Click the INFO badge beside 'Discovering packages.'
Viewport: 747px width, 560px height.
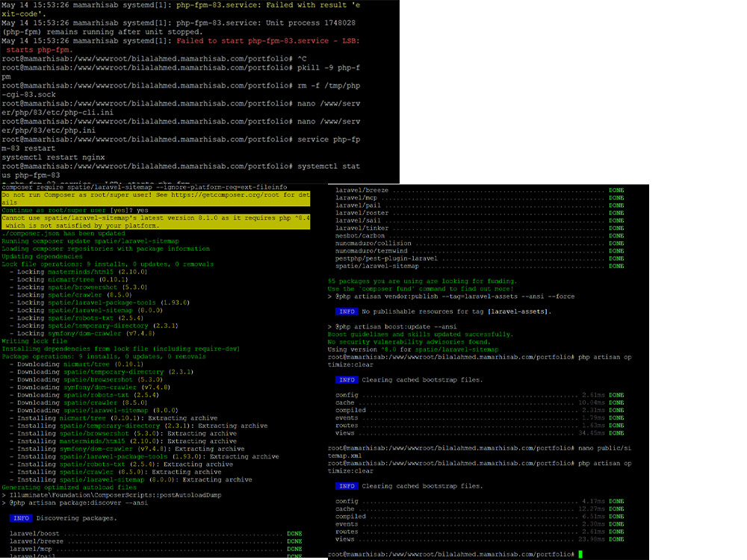(21, 518)
